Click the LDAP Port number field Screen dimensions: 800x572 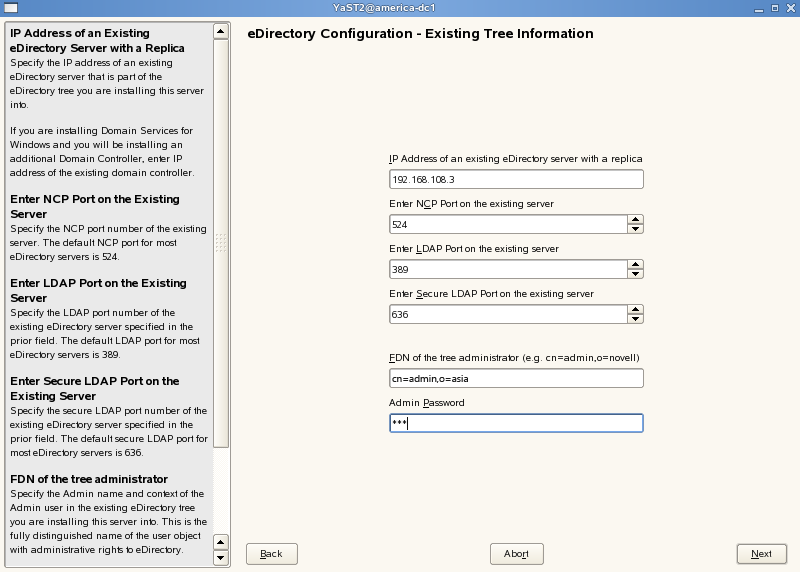click(x=507, y=269)
